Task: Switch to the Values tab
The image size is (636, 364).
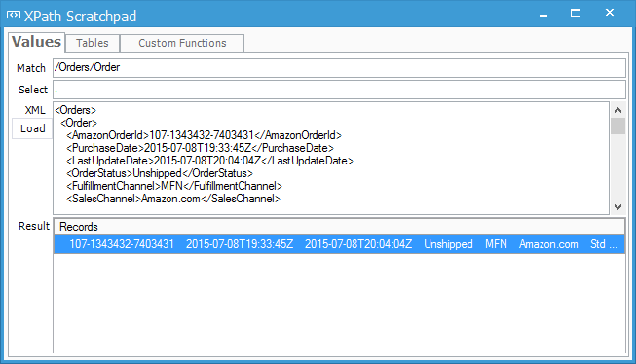Action: click(36, 42)
